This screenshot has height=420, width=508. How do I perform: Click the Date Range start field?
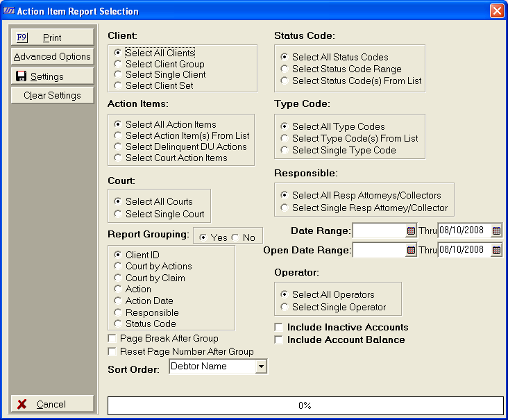[379, 230]
